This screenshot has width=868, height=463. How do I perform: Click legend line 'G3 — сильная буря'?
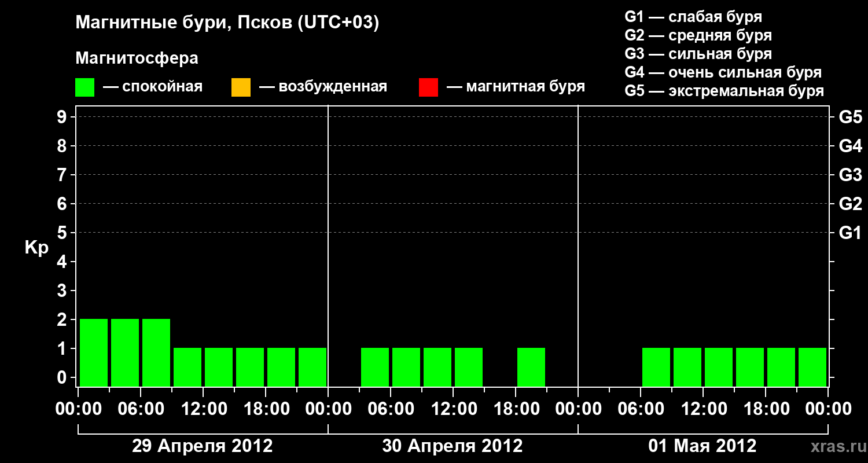pos(698,54)
